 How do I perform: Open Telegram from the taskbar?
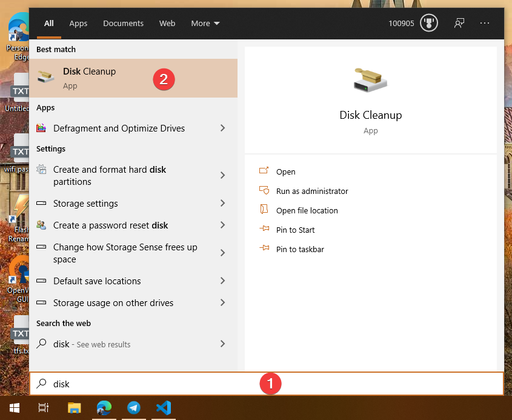(x=134, y=408)
